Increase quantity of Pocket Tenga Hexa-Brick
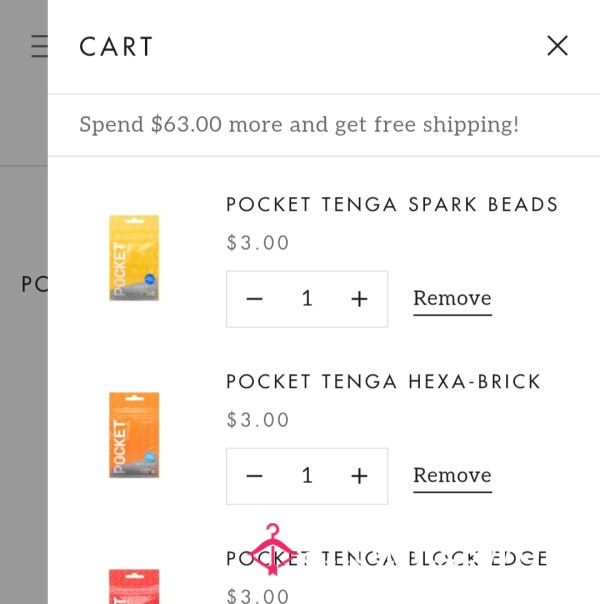Viewport: 600px width, 604px height. (359, 476)
